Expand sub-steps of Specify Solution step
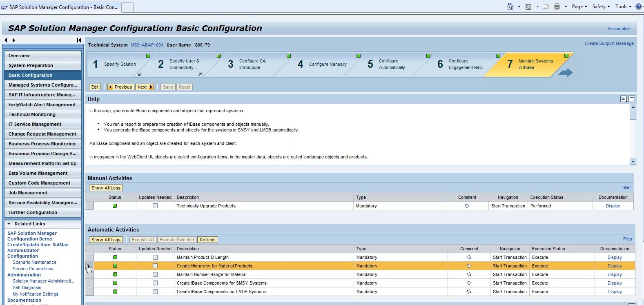Viewport: 644px width, 305px height. click(x=140, y=74)
